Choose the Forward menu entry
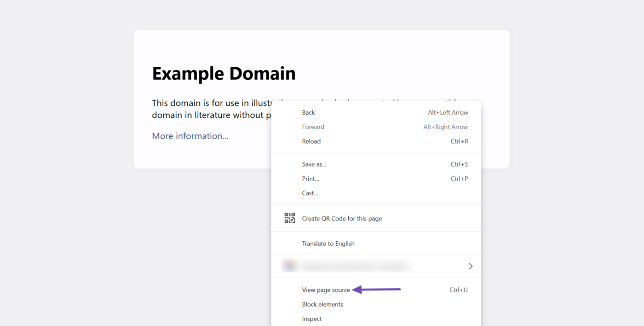 click(x=313, y=127)
